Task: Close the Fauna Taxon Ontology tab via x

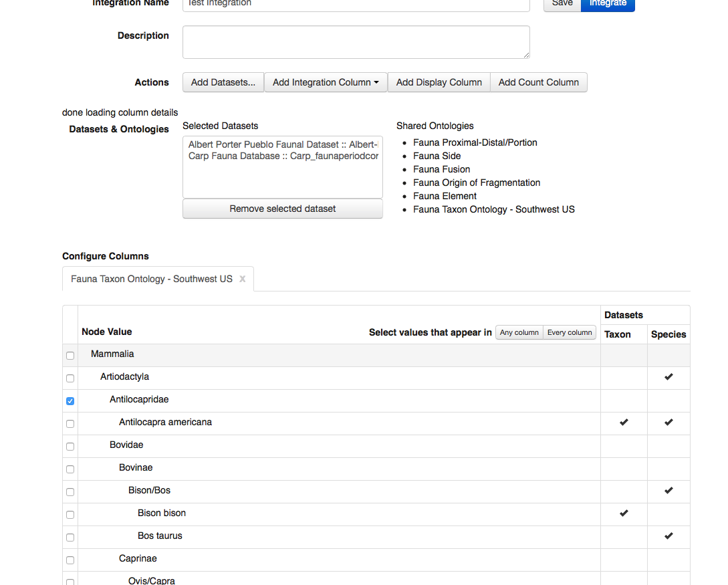Action: tap(243, 279)
